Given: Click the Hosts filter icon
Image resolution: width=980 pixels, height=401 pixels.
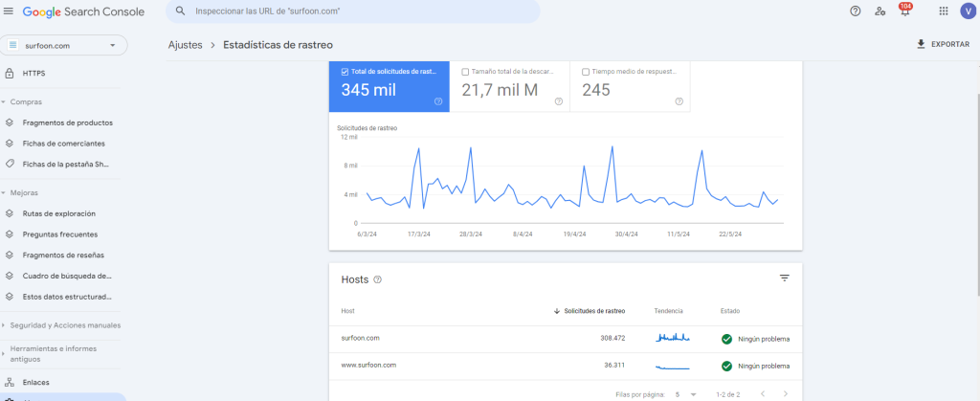Looking at the screenshot, I should (x=784, y=278).
